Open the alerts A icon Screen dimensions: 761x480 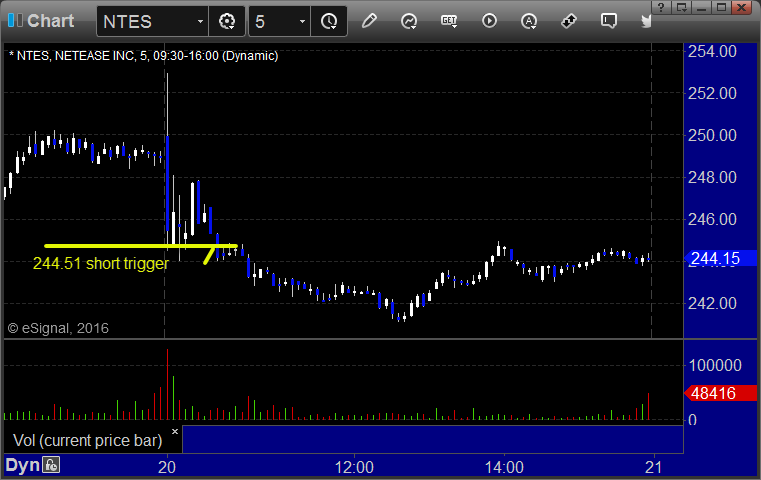click(x=529, y=21)
